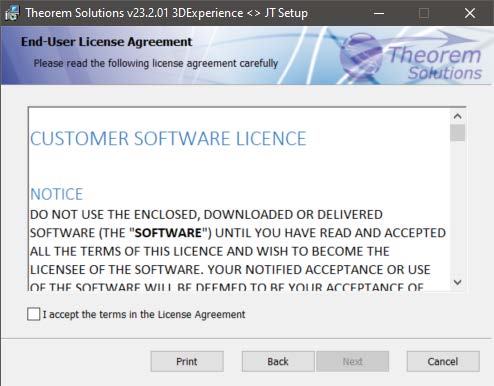Click the bold "SOFTWARE" word in license
494x386 pixels.
tap(168, 233)
